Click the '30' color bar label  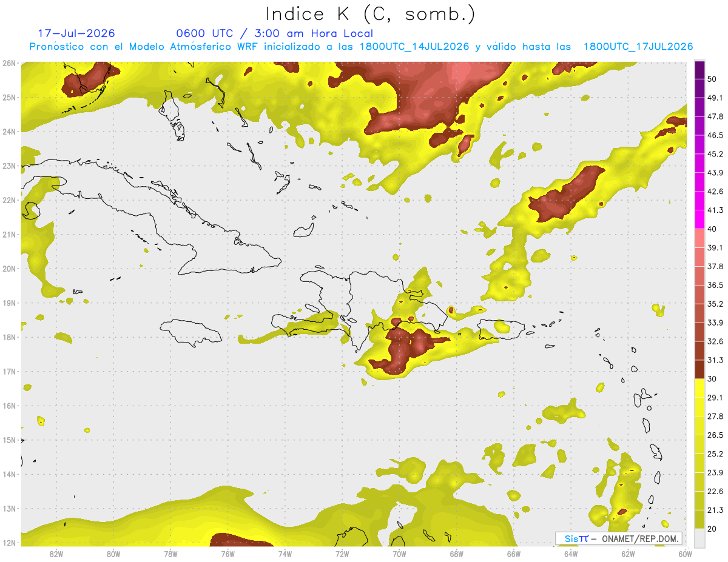point(713,379)
